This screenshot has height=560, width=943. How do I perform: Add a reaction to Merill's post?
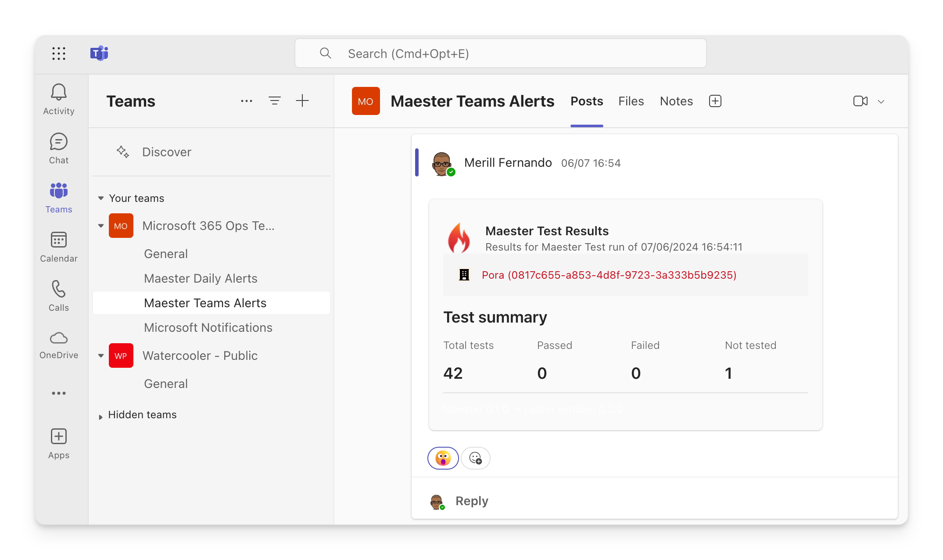tap(476, 458)
